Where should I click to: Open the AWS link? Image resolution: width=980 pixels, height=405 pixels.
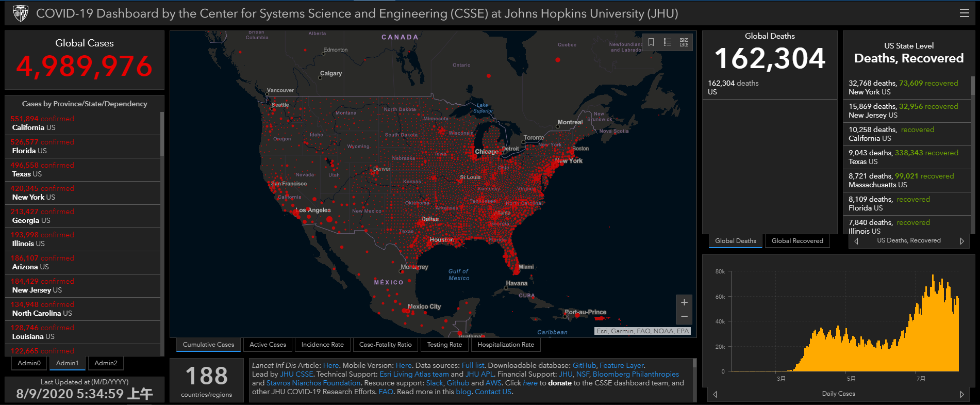pos(493,383)
